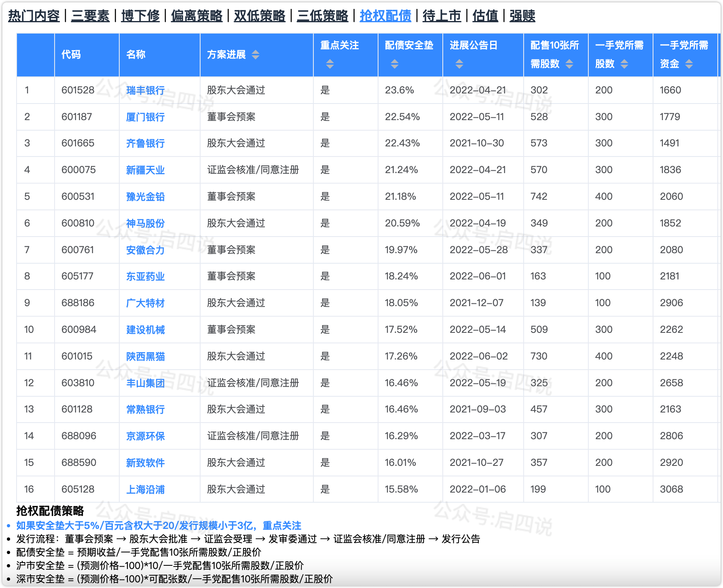The image size is (723, 588).
Task: Sort the 进展公告日 column
Action: pyautogui.click(x=459, y=64)
